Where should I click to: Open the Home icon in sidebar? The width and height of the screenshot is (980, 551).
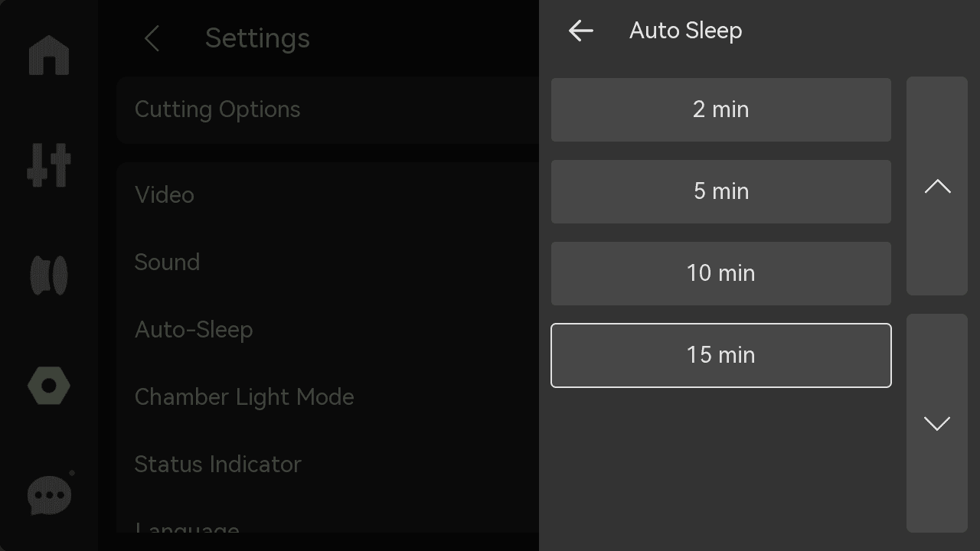pos(49,56)
